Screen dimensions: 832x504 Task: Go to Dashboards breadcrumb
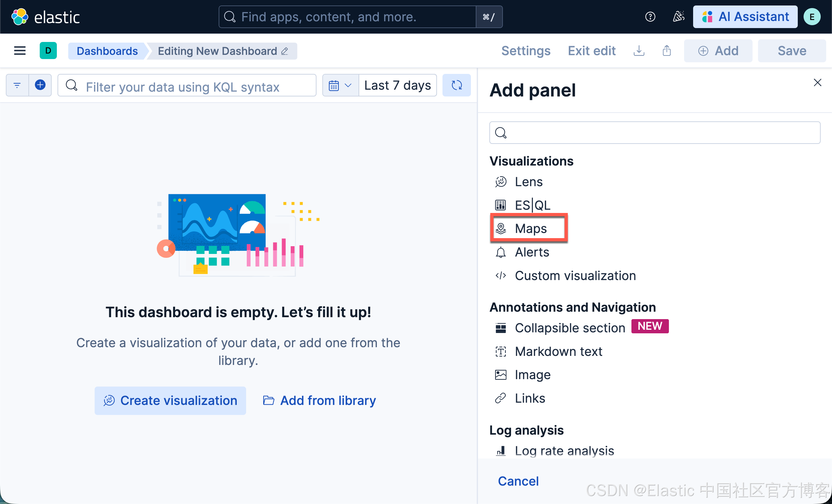107,51
